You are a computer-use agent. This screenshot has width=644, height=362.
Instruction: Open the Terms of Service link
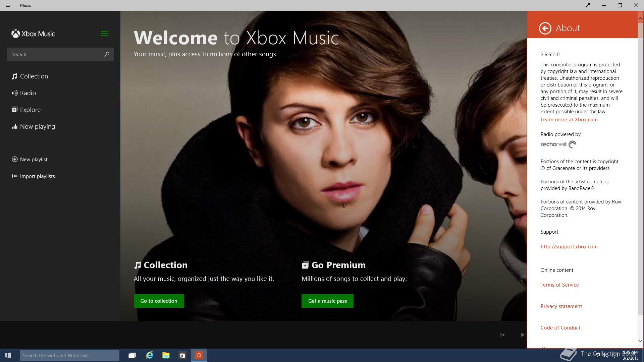tap(559, 285)
